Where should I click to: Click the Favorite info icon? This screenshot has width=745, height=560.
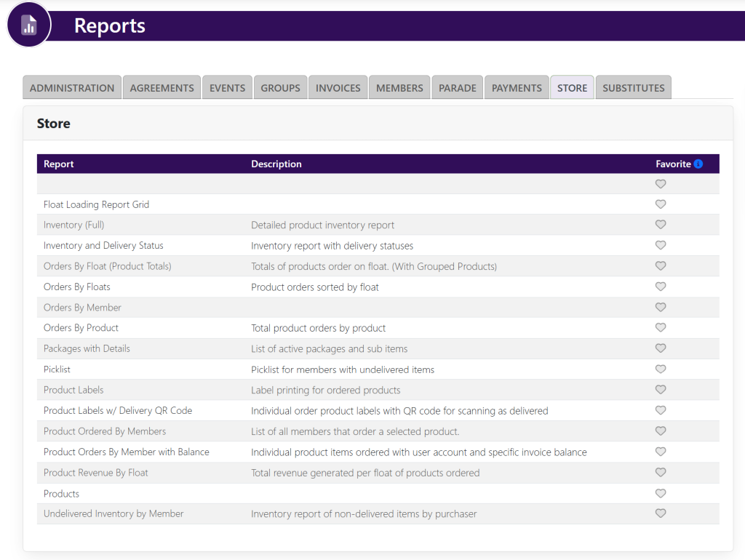pos(698,164)
